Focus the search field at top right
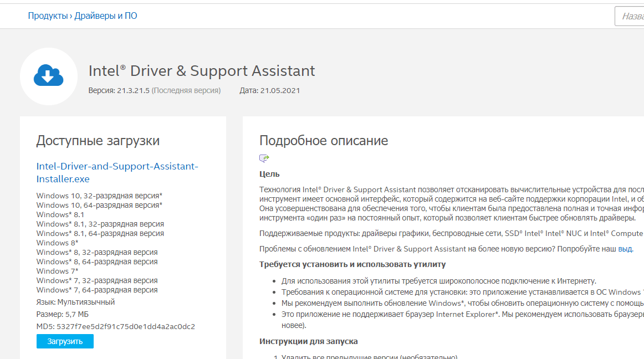This screenshot has width=644, height=359. tap(629, 17)
